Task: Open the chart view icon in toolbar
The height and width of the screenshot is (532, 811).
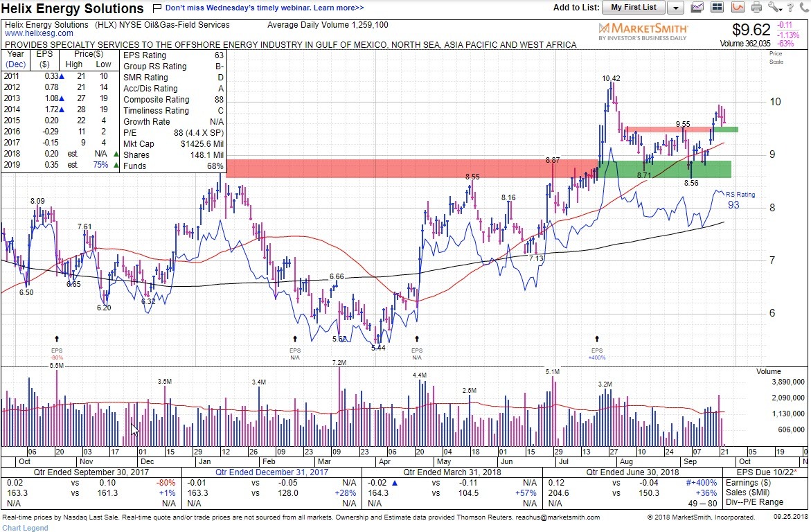Action: pyautogui.click(x=697, y=7)
